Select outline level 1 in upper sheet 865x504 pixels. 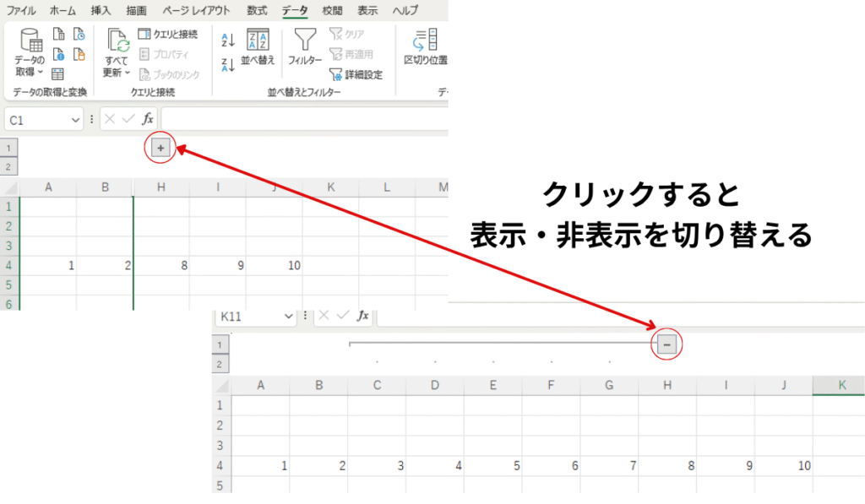[x=8, y=148]
